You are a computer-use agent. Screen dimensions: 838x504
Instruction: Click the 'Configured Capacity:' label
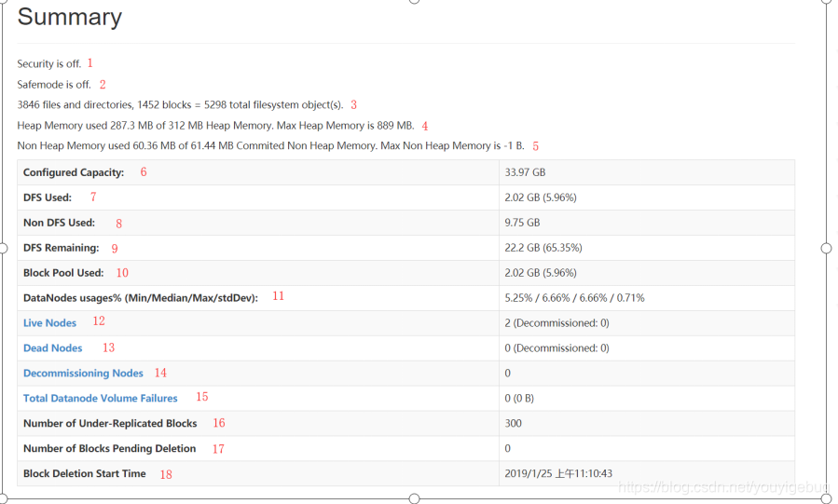[74, 172]
